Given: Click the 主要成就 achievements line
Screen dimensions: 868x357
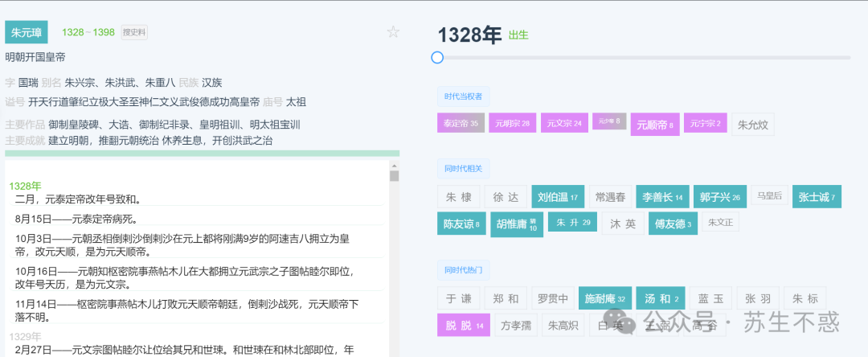Looking at the screenshot, I should click(x=138, y=141).
